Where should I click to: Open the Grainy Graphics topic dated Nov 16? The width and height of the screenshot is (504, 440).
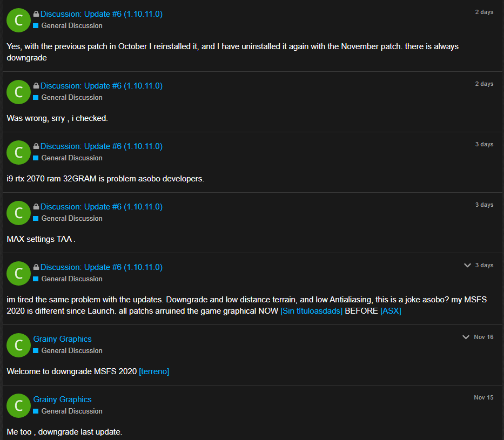point(62,339)
